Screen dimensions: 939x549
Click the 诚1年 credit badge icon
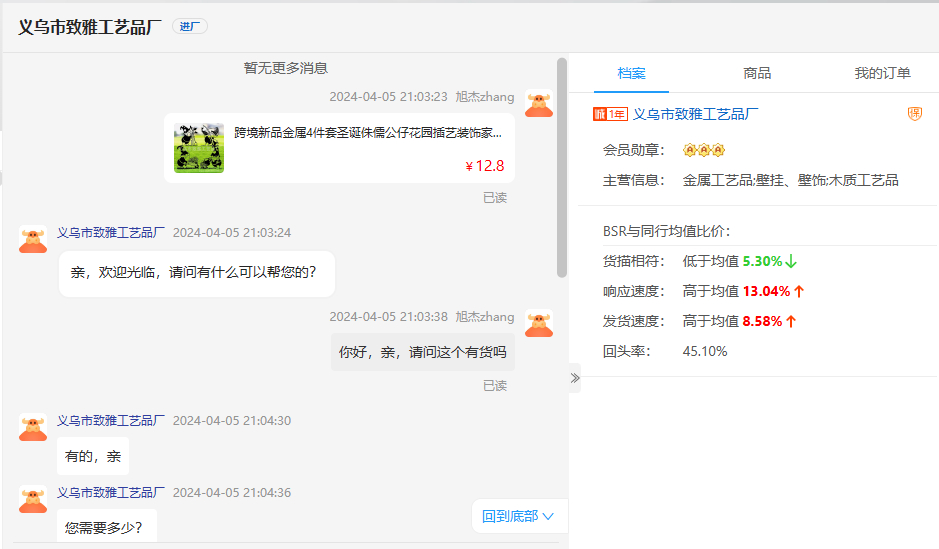click(610, 114)
